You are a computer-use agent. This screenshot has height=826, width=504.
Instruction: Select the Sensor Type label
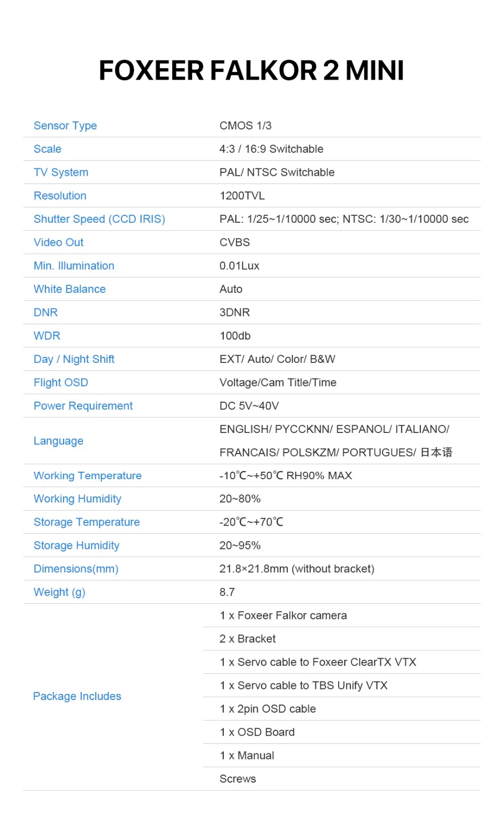click(65, 125)
